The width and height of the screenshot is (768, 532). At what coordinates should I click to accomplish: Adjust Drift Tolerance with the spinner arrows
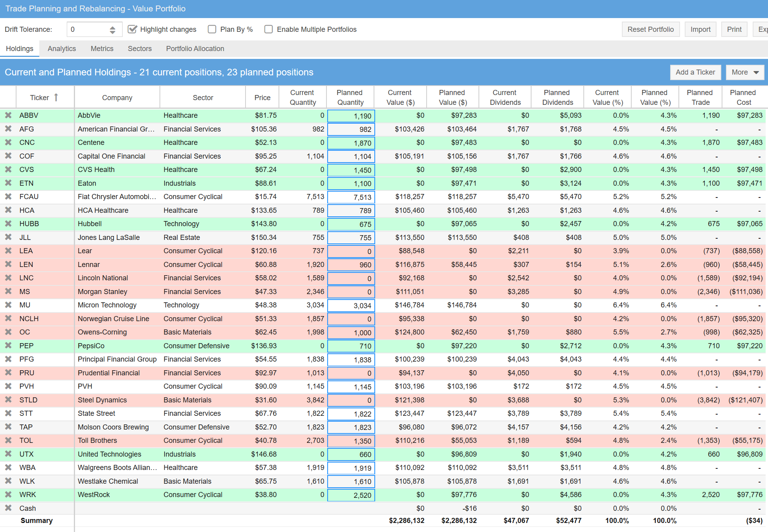click(113, 29)
